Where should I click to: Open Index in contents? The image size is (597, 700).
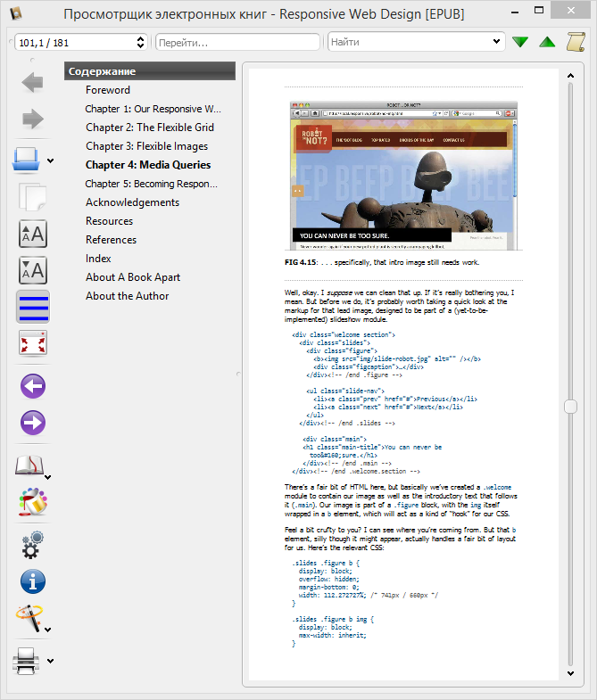coord(98,259)
